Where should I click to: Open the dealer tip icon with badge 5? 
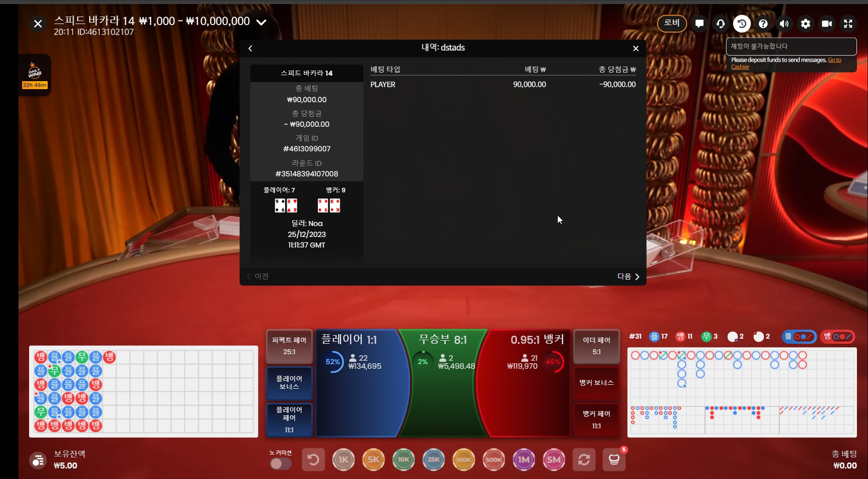coord(614,459)
